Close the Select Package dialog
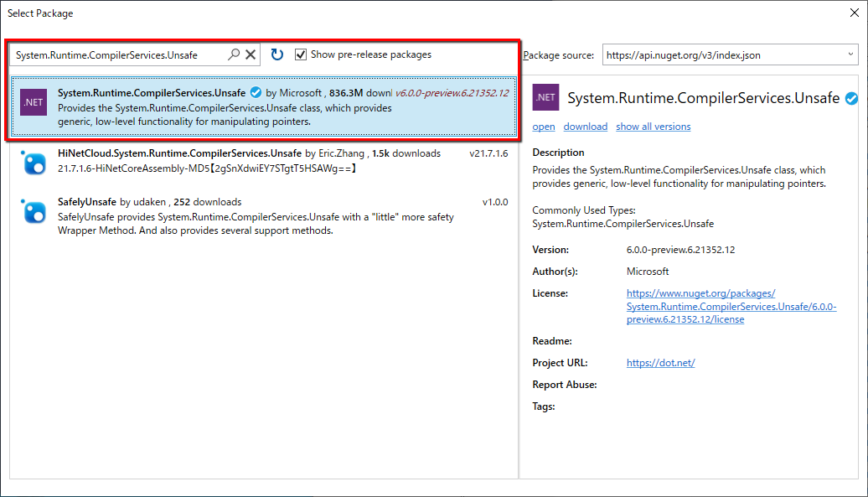 pos(854,13)
